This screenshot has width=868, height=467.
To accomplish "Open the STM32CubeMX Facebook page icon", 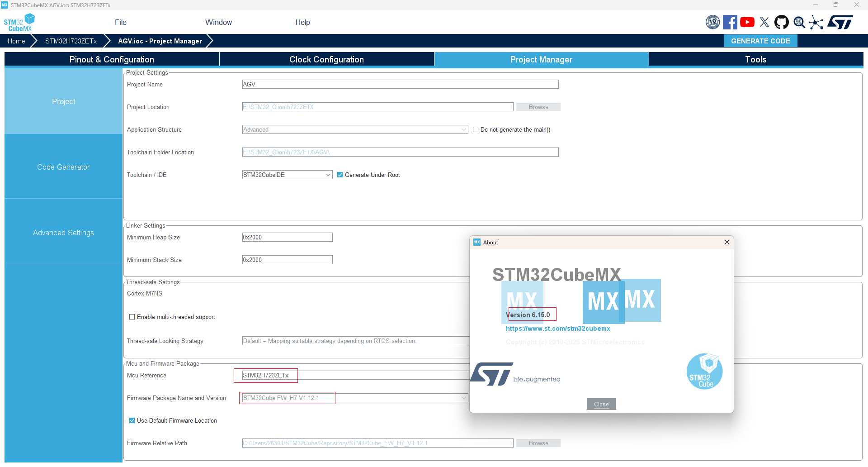I will tap(730, 22).
